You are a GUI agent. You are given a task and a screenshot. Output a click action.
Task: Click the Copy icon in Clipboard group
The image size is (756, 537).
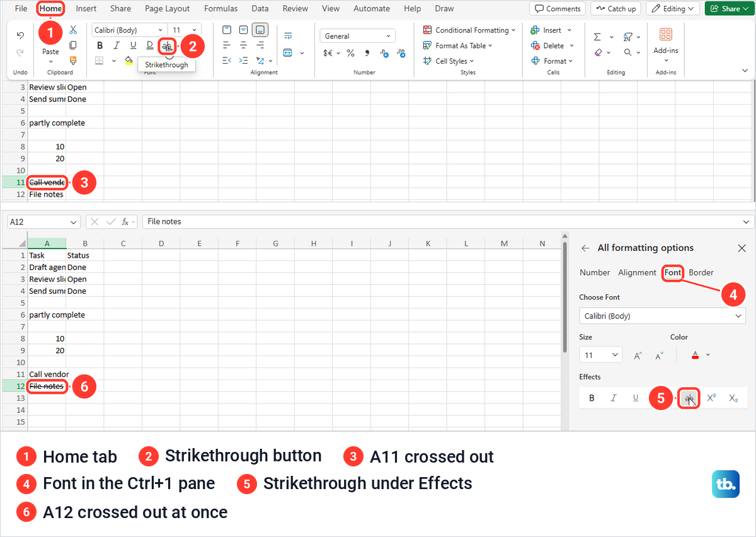click(73, 45)
